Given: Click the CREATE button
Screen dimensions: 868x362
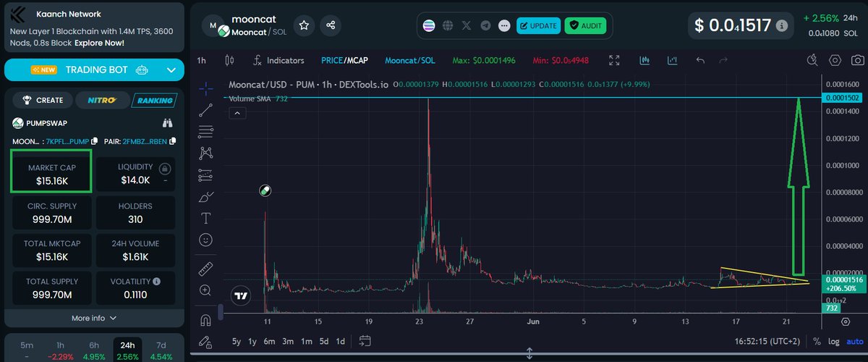Looking at the screenshot, I should (44, 100).
